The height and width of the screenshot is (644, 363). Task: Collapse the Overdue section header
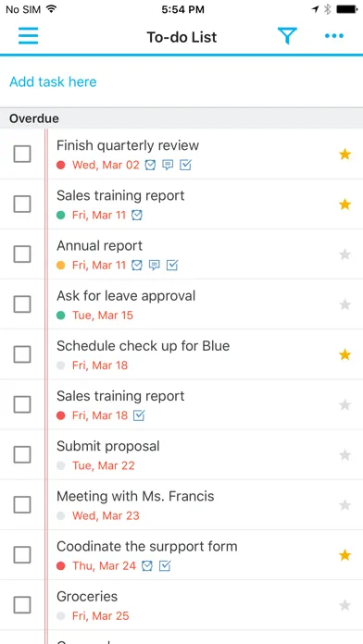tap(181, 118)
